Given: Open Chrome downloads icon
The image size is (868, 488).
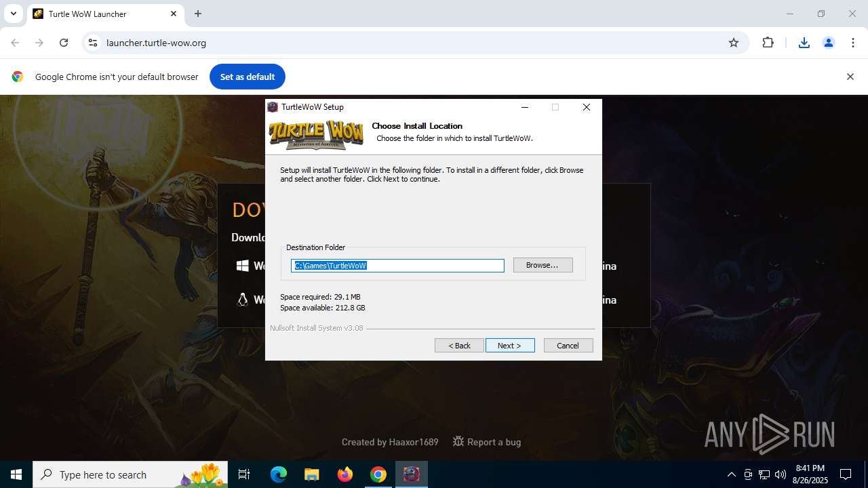Looking at the screenshot, I should coord(804,43).
